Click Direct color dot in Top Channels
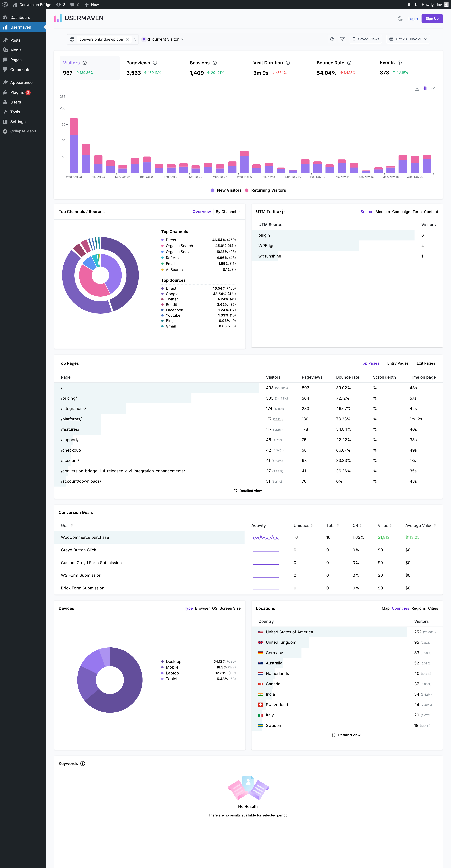 (x=162, y=240)
